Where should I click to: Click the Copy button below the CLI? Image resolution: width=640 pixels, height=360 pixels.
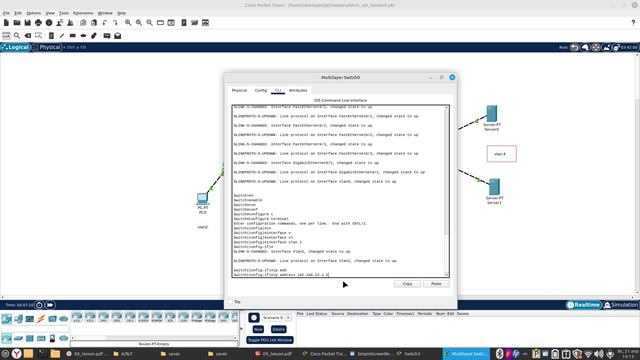tap(407, 284)
